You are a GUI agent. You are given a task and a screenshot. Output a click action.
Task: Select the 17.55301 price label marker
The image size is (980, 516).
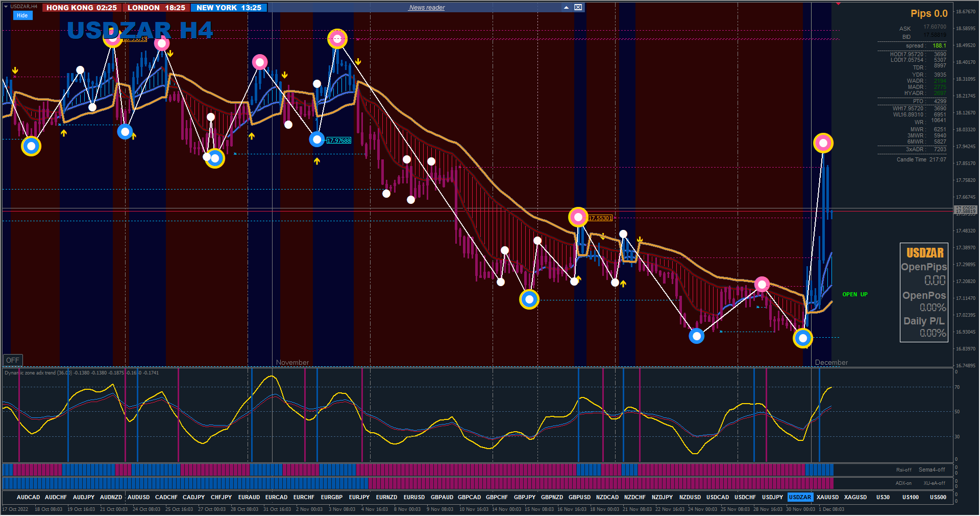tap(600, 218)
